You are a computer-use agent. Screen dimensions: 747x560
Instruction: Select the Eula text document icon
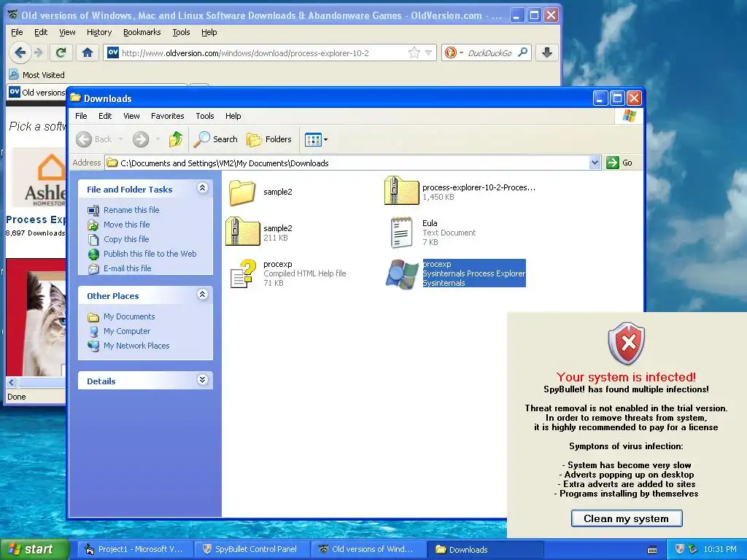click(401, 233)
